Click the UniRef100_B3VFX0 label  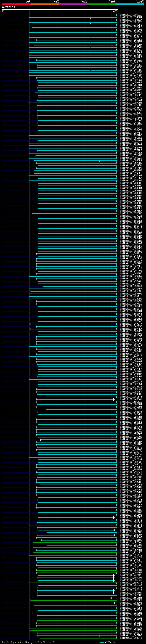tap(131, 440)
